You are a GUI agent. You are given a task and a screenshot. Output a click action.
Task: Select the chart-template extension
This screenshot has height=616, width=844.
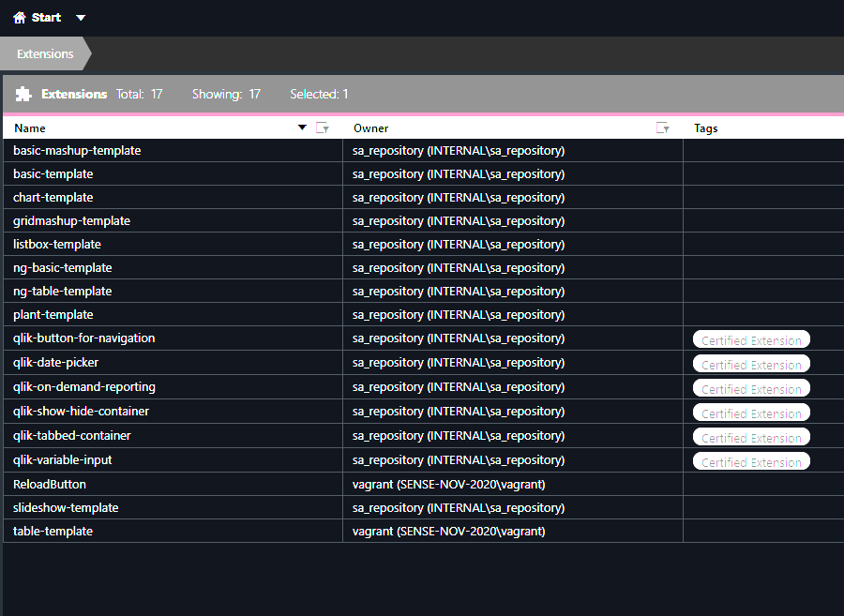pos(53,198)
